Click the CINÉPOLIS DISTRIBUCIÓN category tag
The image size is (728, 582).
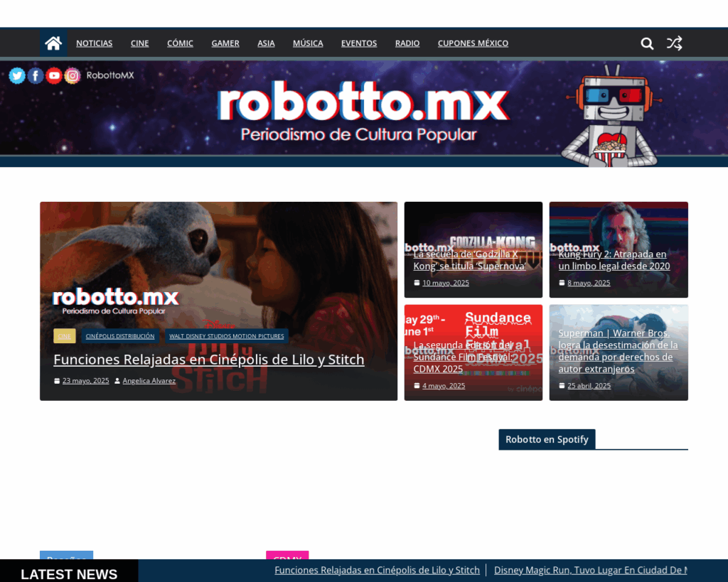(x=120, y=335)
